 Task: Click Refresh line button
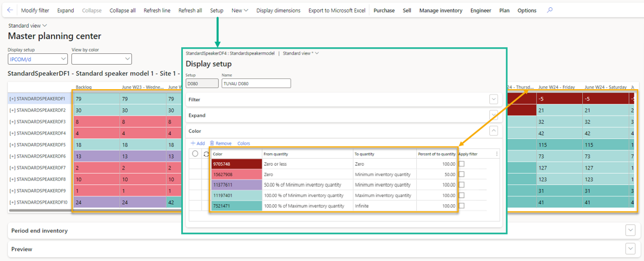click(157, 11)
